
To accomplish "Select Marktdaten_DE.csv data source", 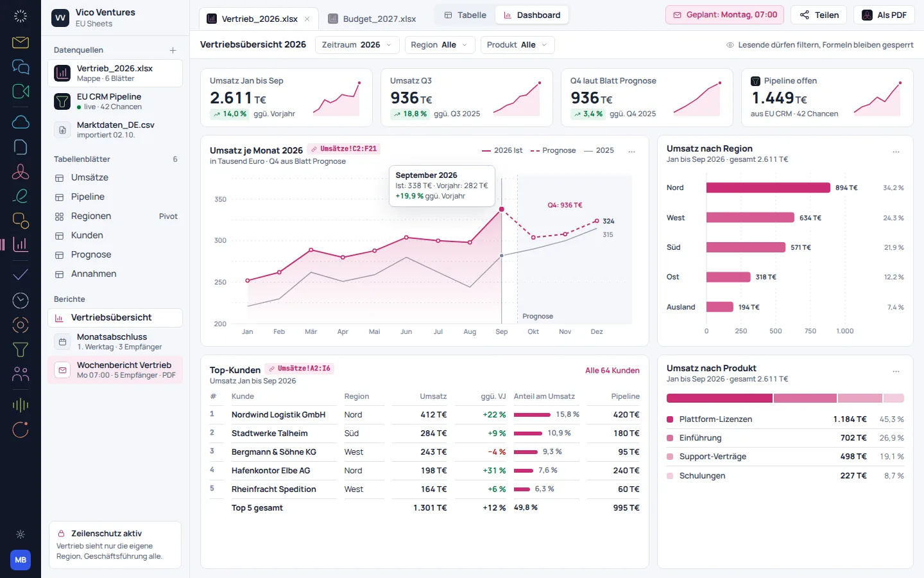I will (115, 130).
